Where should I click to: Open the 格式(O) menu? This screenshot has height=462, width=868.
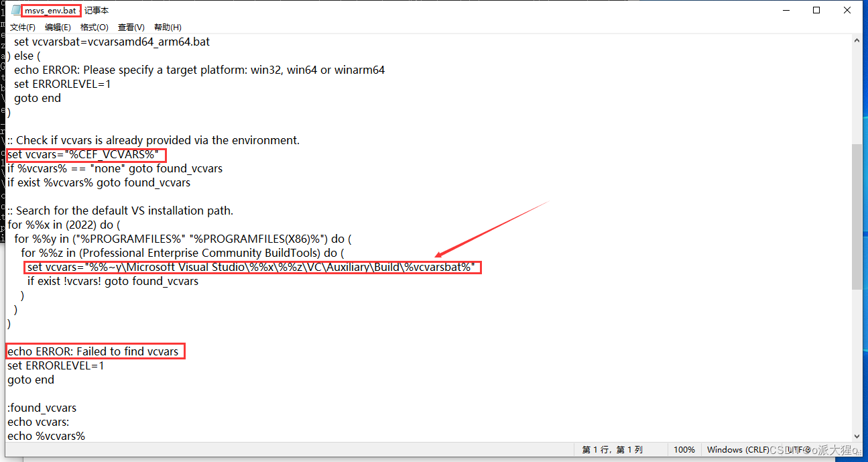point(94,27)
